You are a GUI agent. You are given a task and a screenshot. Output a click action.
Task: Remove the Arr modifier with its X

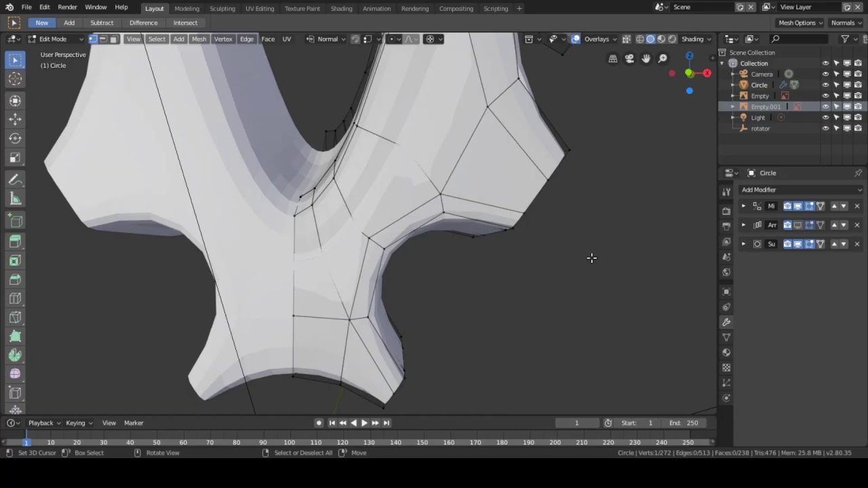pyautogui.click(x=856, y=225)
